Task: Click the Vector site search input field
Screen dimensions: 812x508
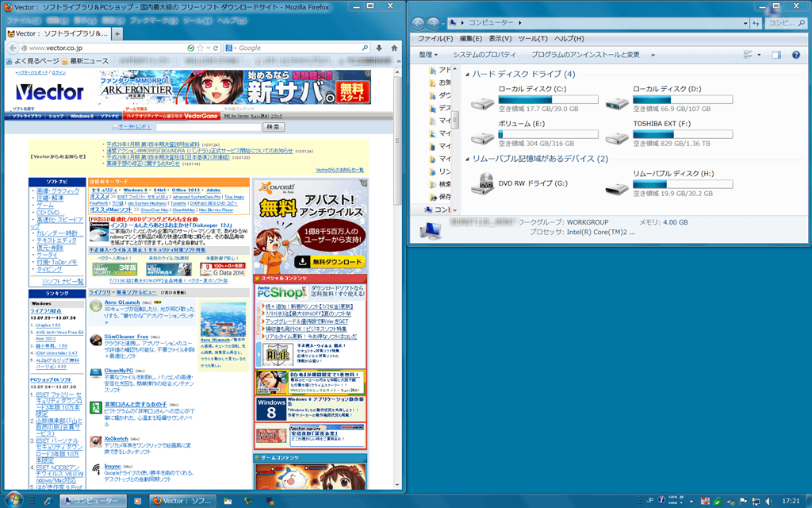Action: pyautogui.click(x=208, y=126)
